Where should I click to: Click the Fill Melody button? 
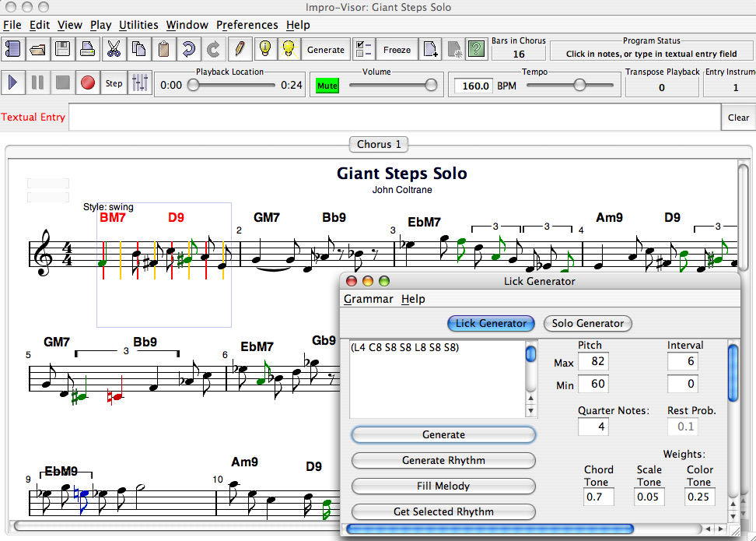click(x=443, y=486)
